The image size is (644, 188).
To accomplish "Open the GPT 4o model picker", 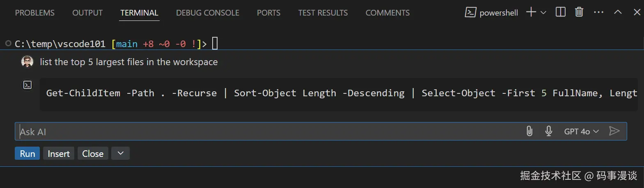I will click(x=581, y=131).
